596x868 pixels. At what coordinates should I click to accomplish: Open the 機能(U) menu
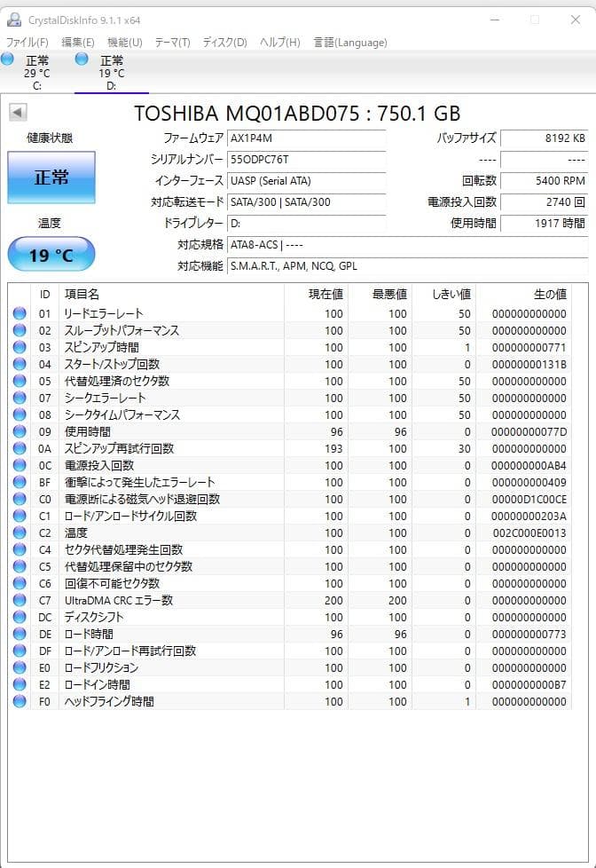[x=124, y=43]
